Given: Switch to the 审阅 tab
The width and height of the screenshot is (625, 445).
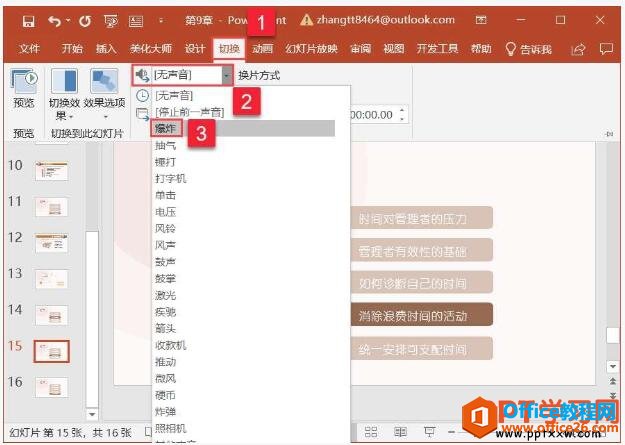Looking at the screenshot, I should (x=360, y=49).
